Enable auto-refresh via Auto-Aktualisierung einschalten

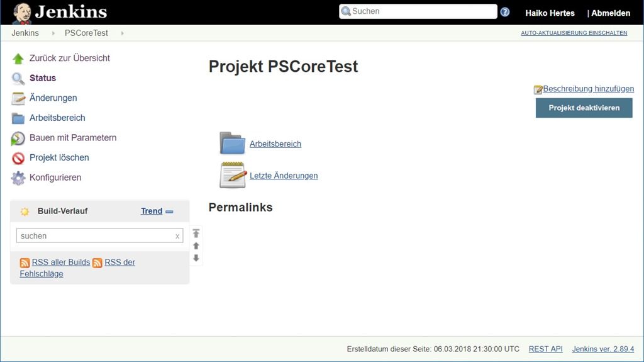(574, 33)
